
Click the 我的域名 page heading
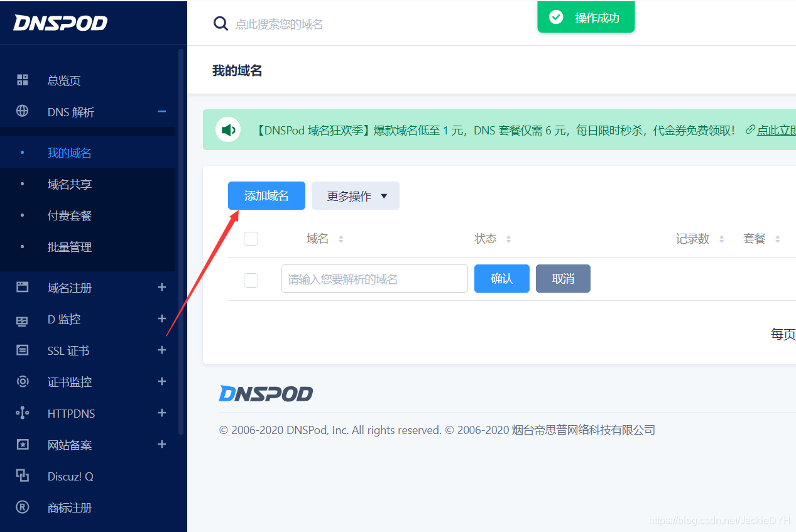click(237, 70)
